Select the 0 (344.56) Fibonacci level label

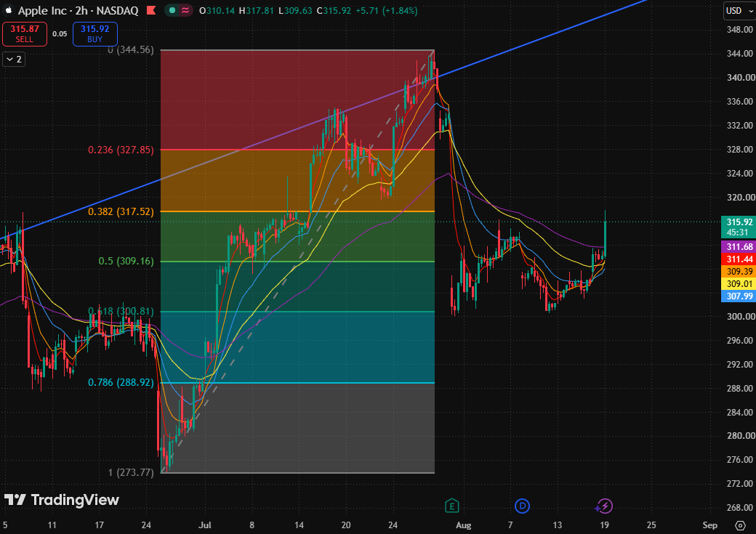point(131,49)
